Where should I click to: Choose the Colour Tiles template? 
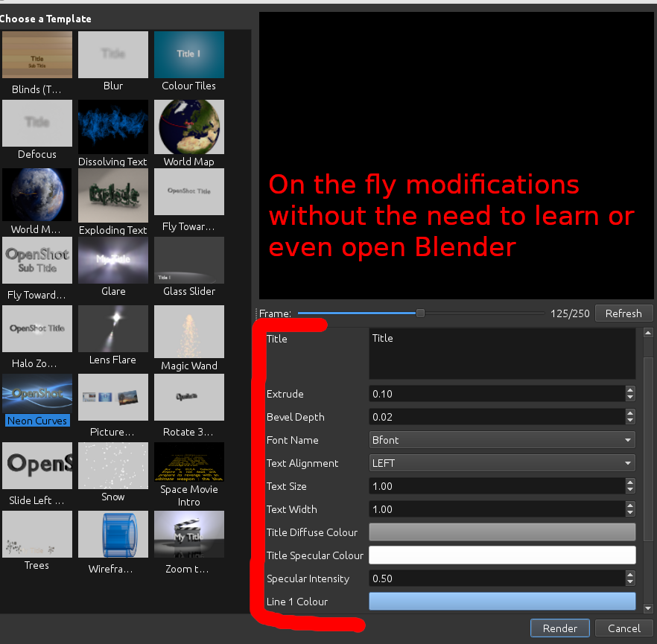click(188, 54)
